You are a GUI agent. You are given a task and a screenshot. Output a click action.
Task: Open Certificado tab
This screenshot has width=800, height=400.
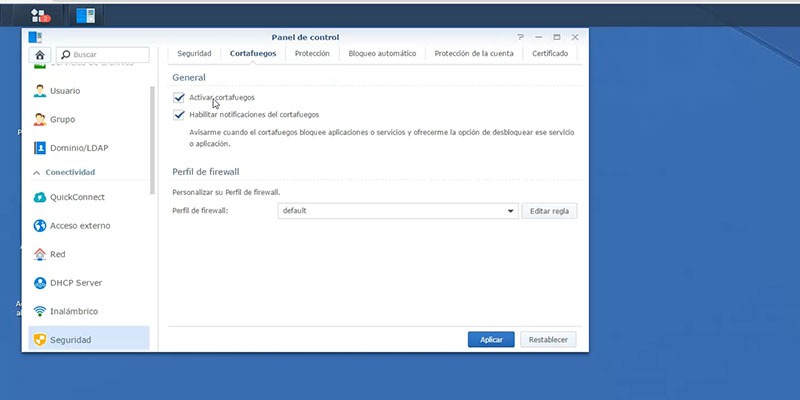tap(550, 54)
